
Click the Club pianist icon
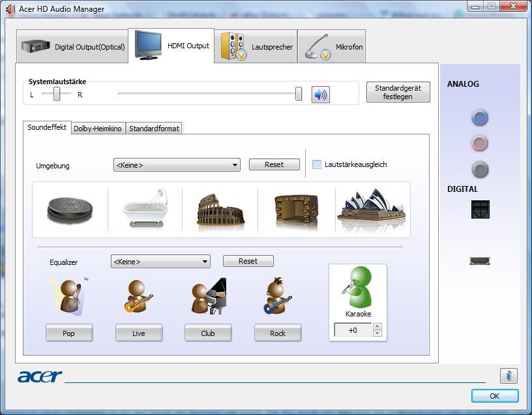tap(209, 296)
